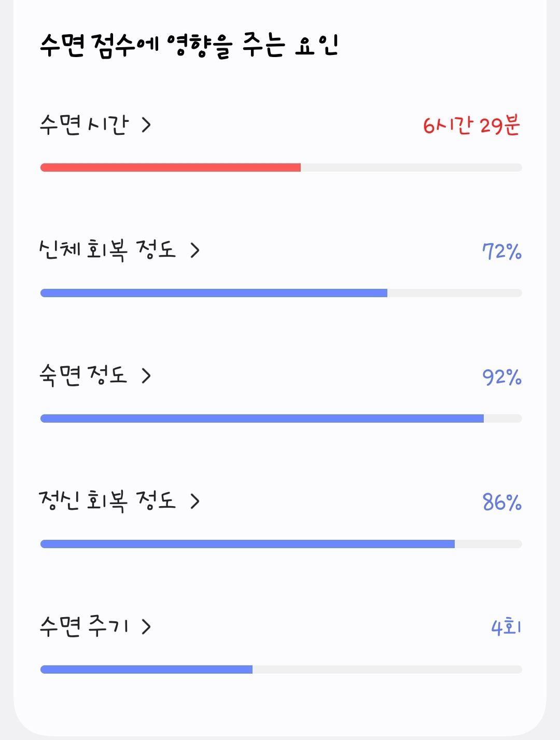Select the 정신 회복 정도 label
Screen dimensions: 560x740
pos(108,501)
